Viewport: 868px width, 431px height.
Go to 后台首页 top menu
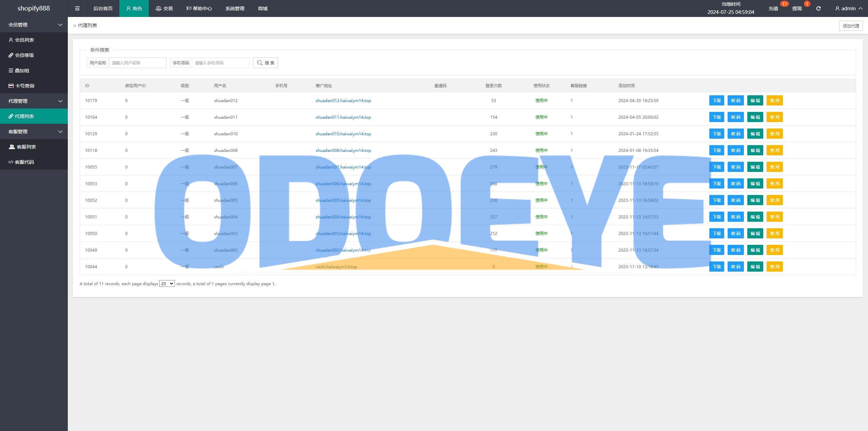pyautogui.click(x=103, y=8)
